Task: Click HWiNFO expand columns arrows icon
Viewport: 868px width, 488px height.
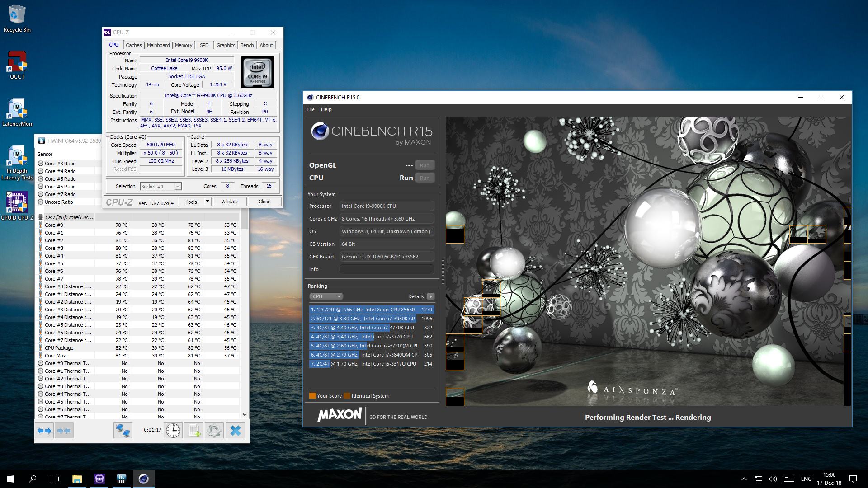Action: click(45, 431)
